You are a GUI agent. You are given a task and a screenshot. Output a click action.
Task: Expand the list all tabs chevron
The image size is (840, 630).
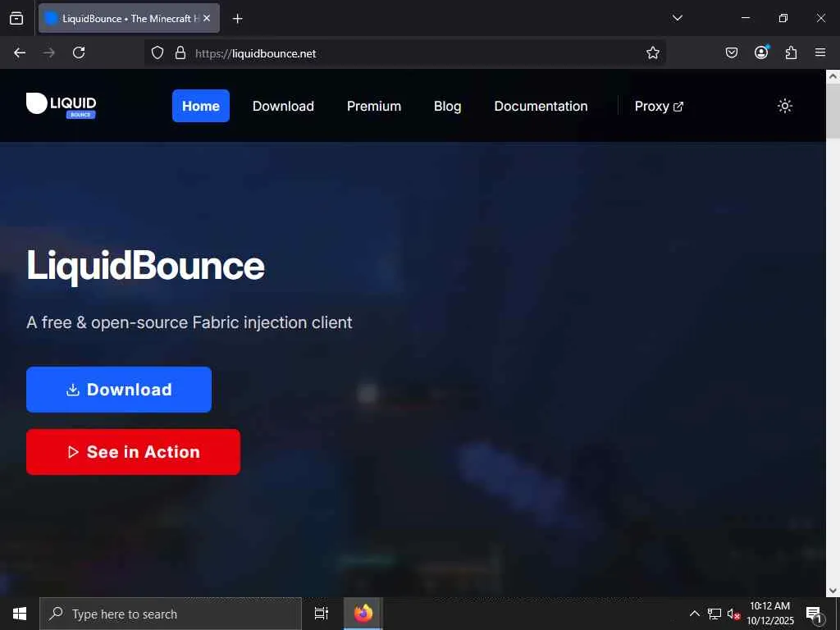[677, 18]
